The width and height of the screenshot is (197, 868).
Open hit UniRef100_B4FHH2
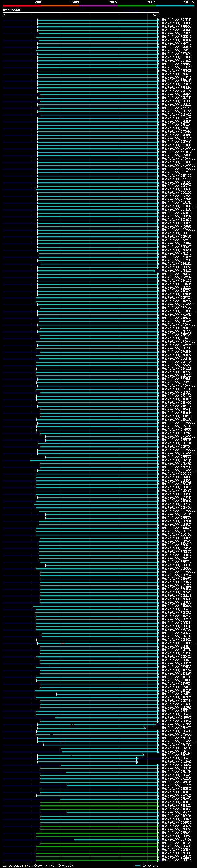[176, 40]
